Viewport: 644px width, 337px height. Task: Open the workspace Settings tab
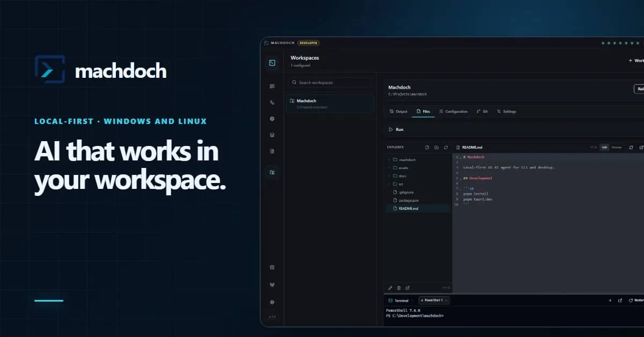point(506,112)
